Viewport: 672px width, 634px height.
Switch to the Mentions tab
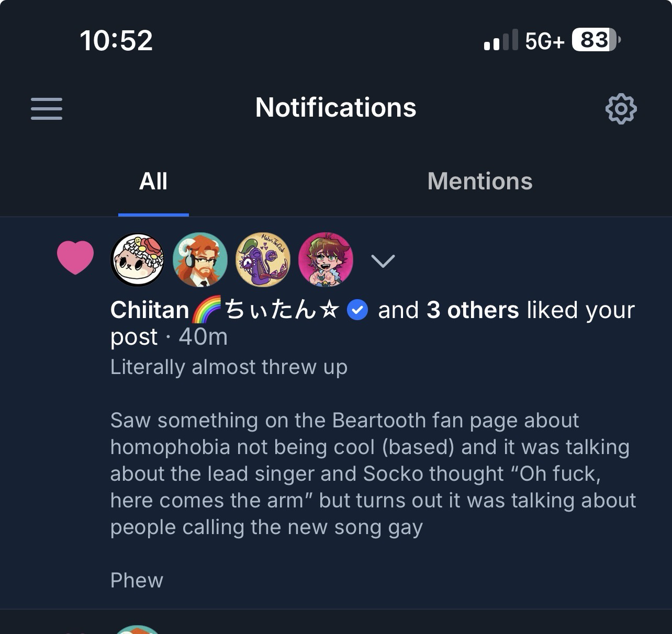click(480, 182)
